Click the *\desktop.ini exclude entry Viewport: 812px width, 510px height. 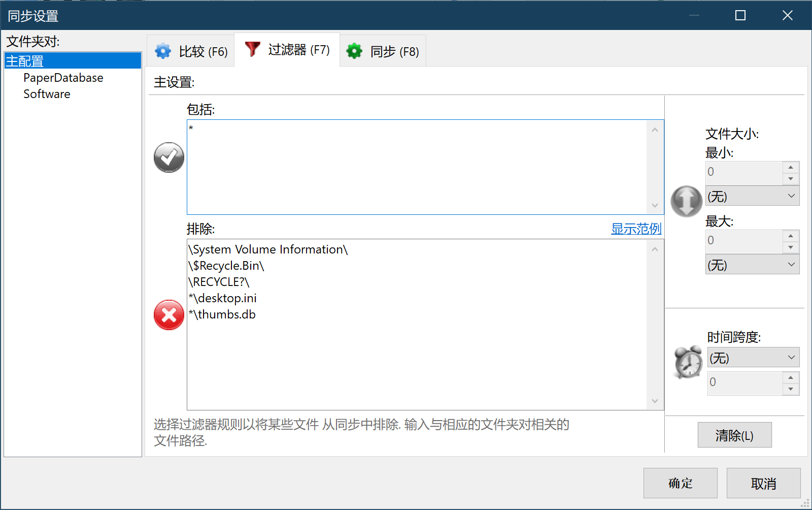tap(222, 298)
